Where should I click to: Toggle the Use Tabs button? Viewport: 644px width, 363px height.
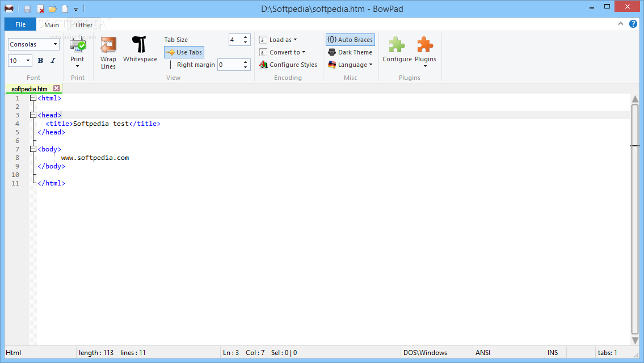184,52
